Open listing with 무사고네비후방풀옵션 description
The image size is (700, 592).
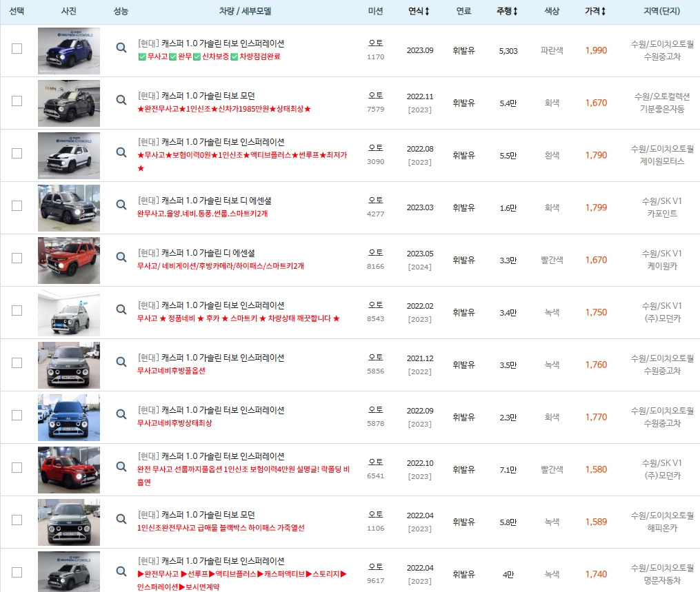(211, 358)
